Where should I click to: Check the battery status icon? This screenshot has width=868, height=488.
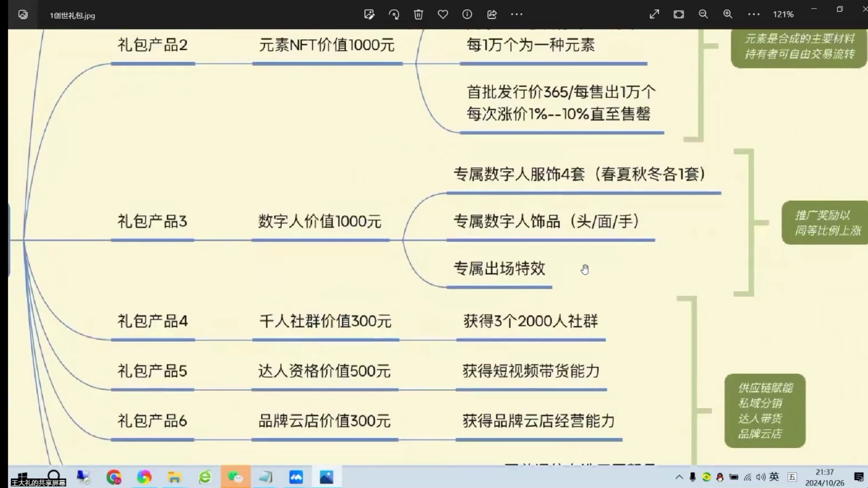pyautogui.click(x=734, y=477)
